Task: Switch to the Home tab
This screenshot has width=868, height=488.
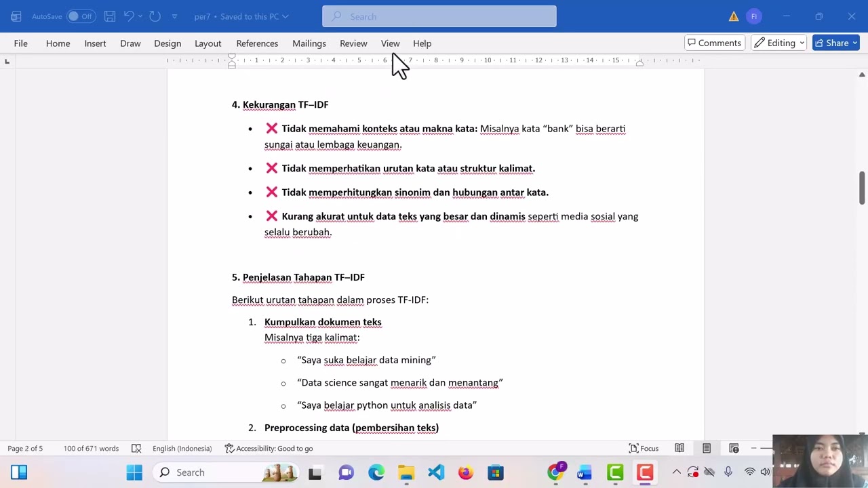Action: [58, 43]
